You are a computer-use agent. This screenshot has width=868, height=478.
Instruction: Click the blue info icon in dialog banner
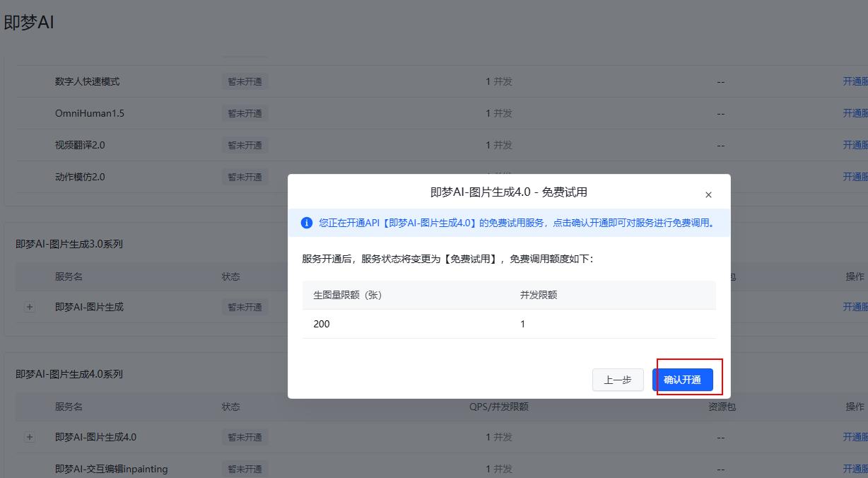tap(307, 223)
